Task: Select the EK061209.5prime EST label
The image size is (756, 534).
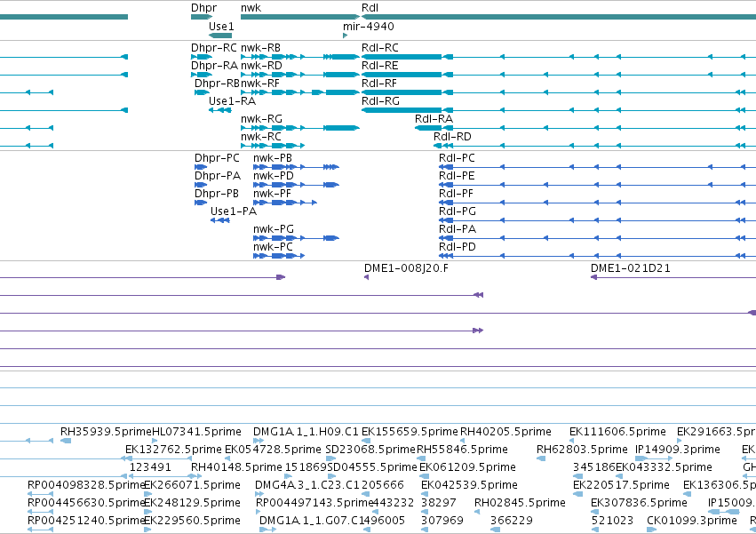Action: [x=467, y=467]
